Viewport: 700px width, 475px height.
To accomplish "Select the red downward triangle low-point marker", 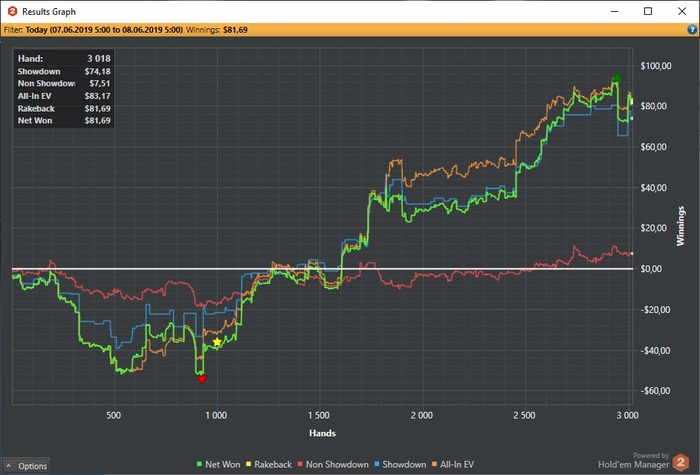I will [x=202, y=379].
